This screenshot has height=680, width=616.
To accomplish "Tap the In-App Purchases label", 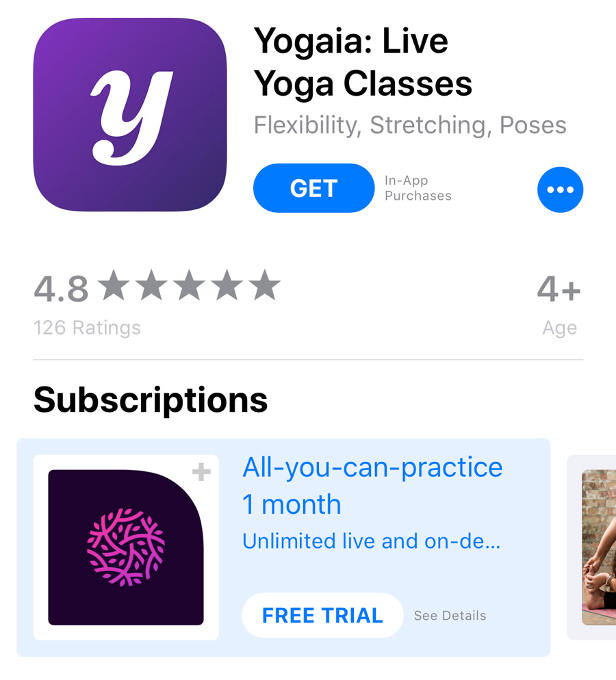I will pos(418,188).
